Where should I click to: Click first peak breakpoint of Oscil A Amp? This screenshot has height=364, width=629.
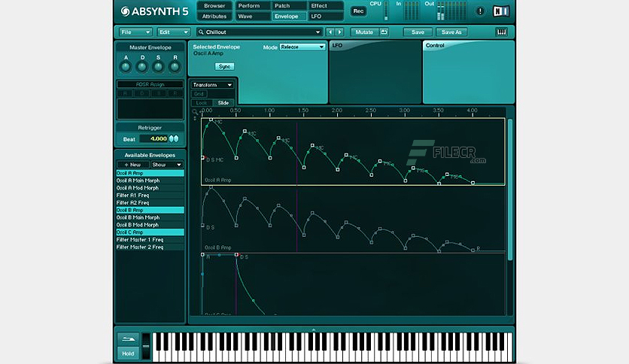point(211,120)
